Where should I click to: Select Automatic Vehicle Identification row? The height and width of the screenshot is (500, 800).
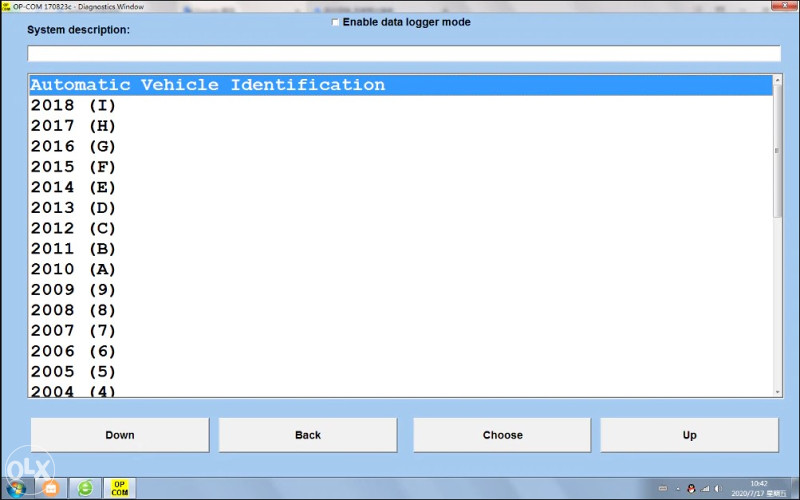pos(401,85)
